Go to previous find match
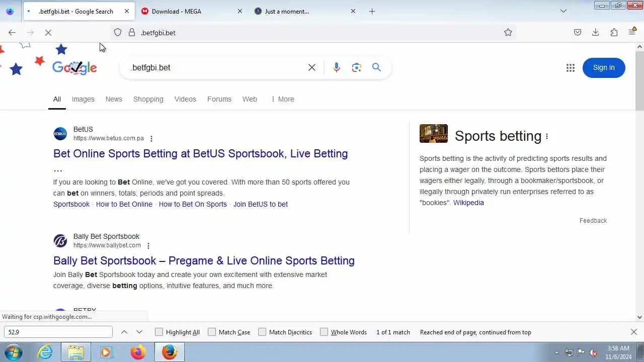This screenshot has width=644, height=362. [124, 332]
